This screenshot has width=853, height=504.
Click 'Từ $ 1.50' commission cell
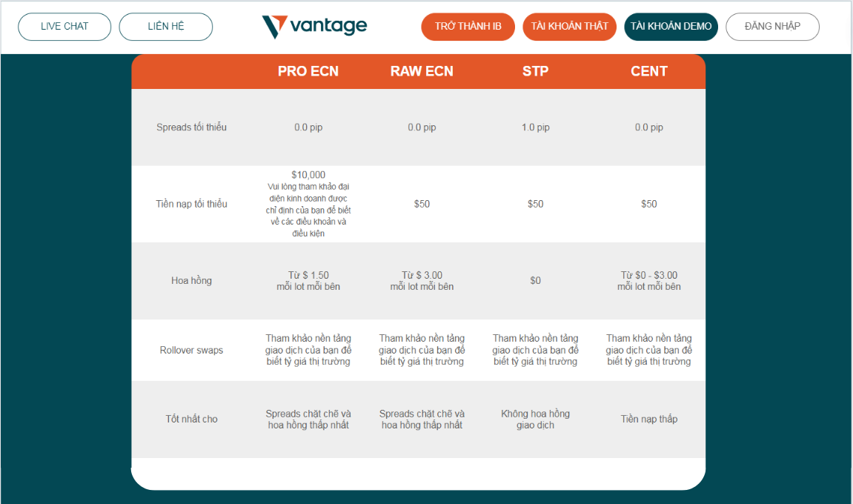click(x=308, y=281)
